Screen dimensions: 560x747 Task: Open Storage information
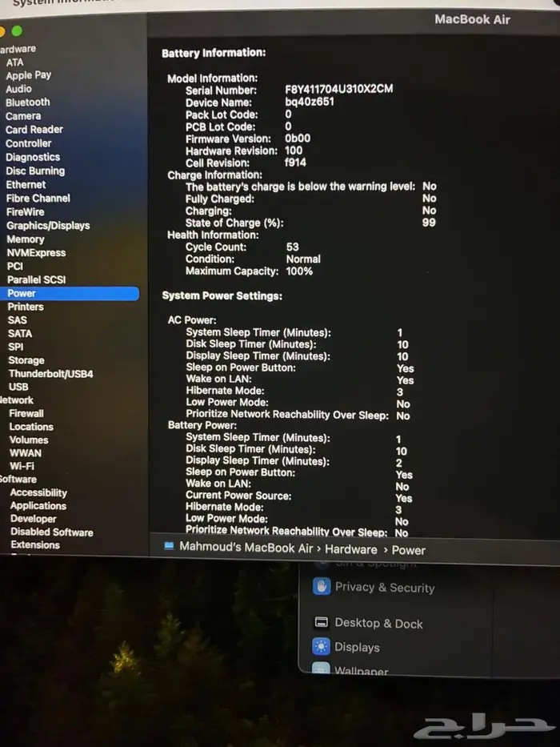coord(26,360)
